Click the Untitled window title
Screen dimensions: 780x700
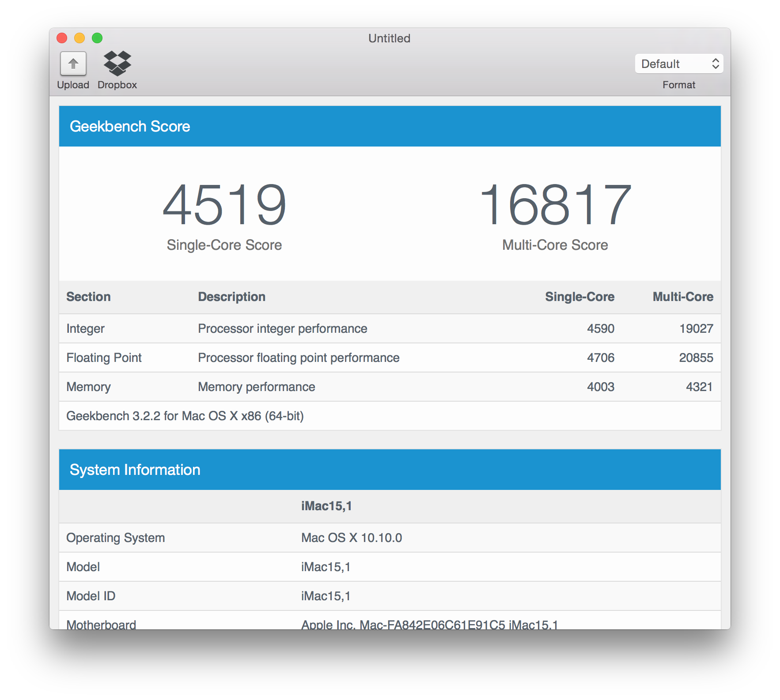pos(389,38)
